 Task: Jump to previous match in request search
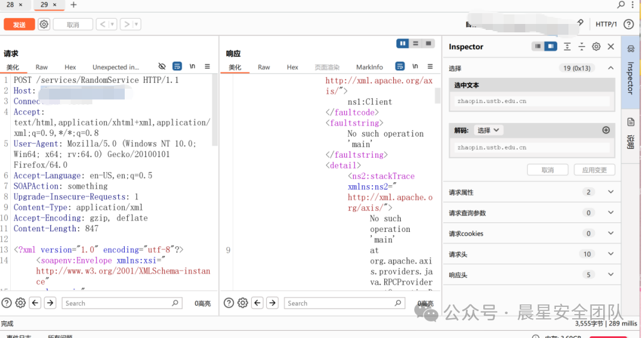click(x=35, y=303)
